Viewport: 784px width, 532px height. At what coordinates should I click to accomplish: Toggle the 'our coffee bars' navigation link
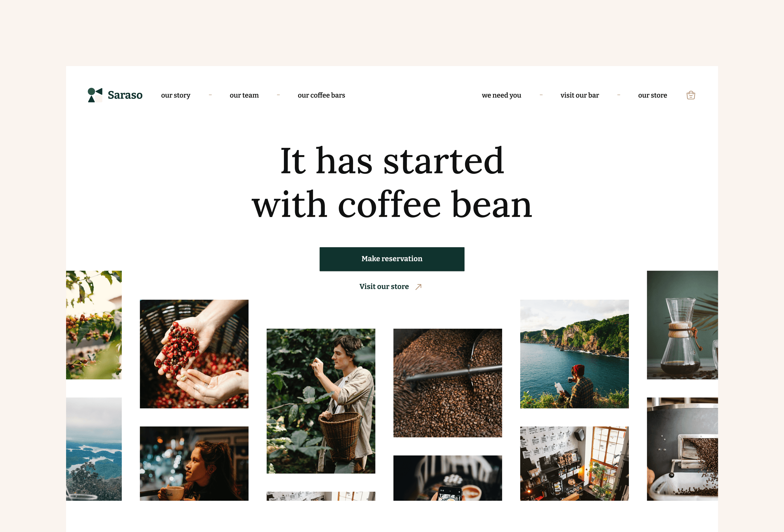pos(321,95)
